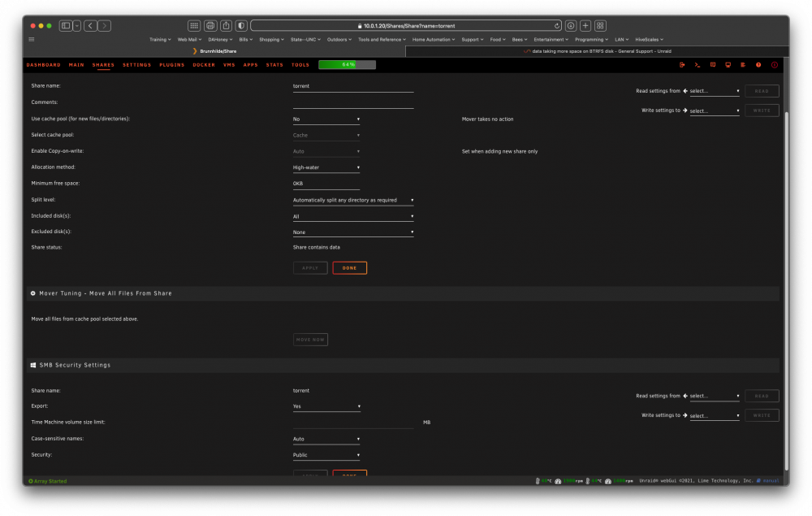Open the Split level dropdown
The height and width of the screenshot is (516, 812).
click(x=353, y=200)
